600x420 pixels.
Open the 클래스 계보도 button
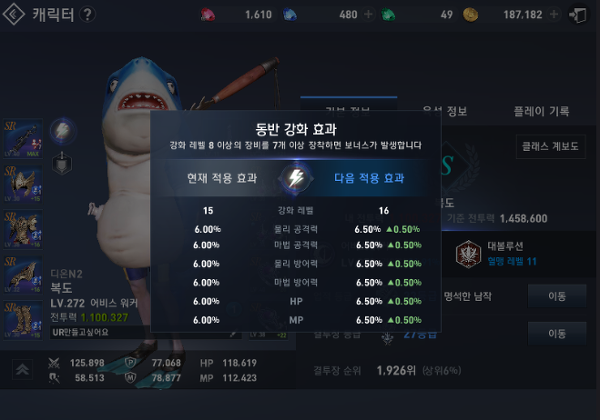pos(550,146)
